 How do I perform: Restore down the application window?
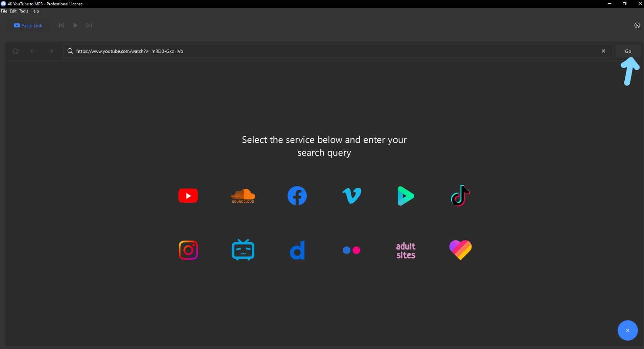625,4
